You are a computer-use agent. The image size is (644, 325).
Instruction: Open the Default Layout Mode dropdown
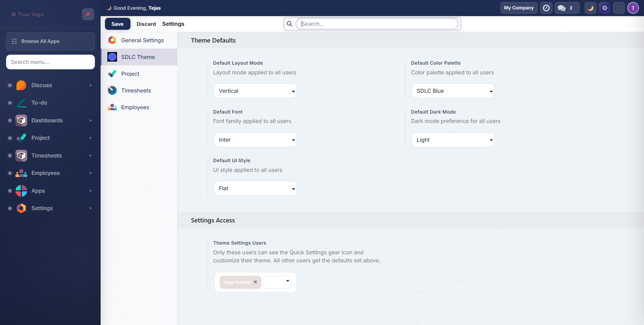point(255,91)
